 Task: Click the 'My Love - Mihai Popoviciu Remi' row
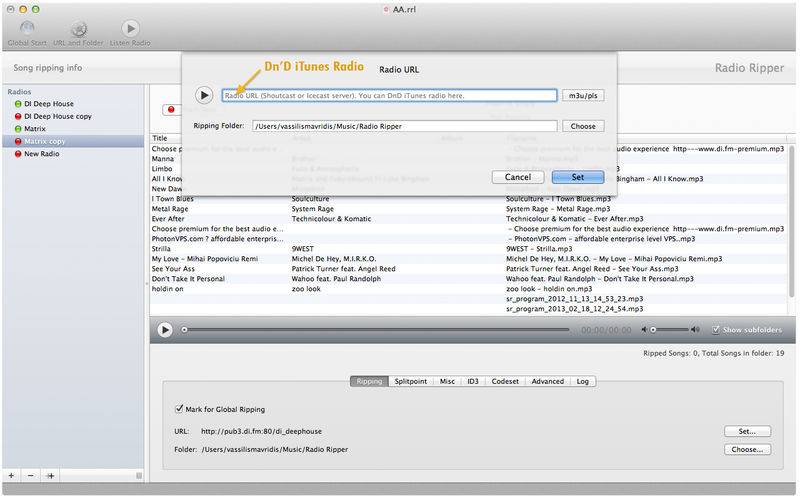coord(468,259)
